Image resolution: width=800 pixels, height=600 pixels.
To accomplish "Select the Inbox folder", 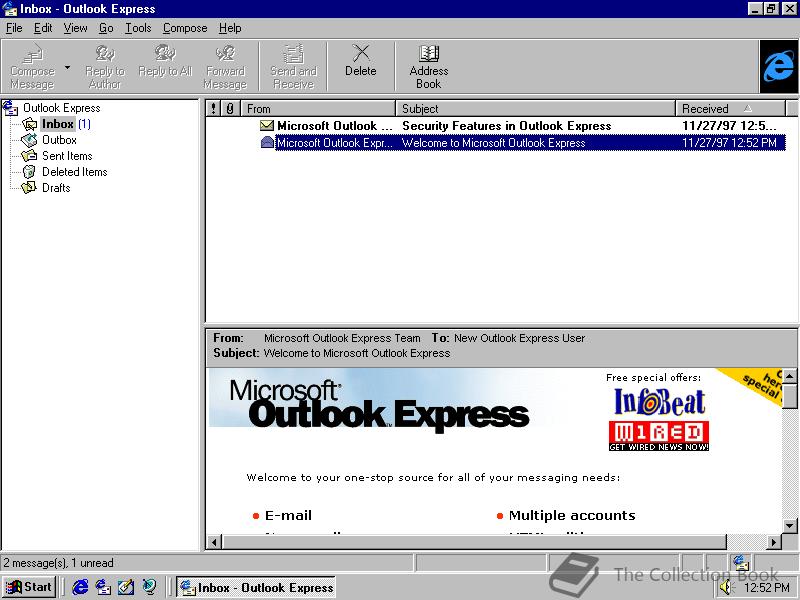I will pyautogui.click(x=58, y=124).
